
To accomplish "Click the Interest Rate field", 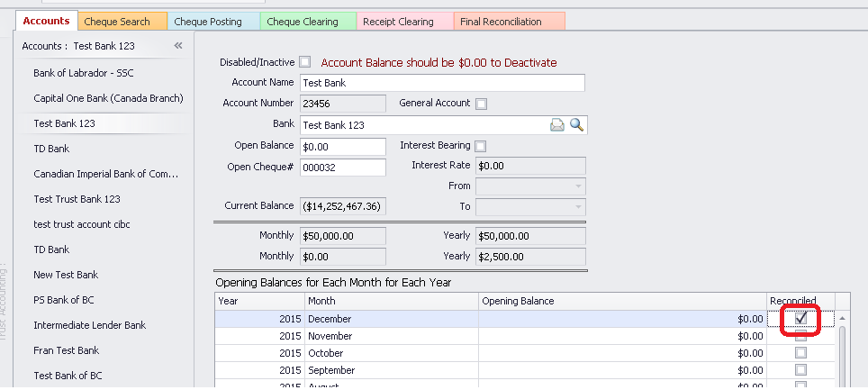I will pos(531,166).
